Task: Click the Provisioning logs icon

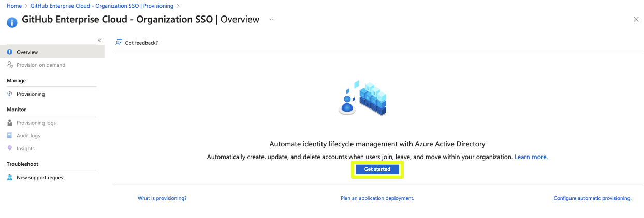Action: [10, 123]
